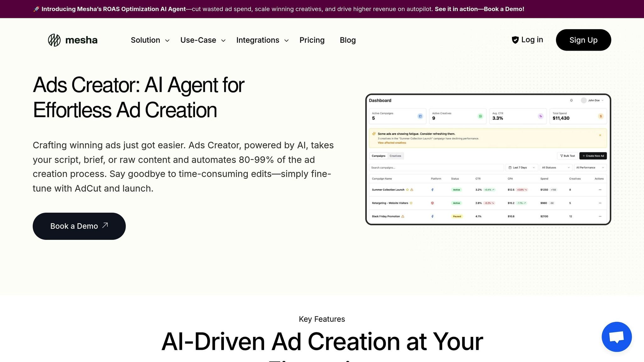This screenshot has height=362, width=644.
Task: Click the '+0.8%' CPA change badge
Action: click(522, 190)
